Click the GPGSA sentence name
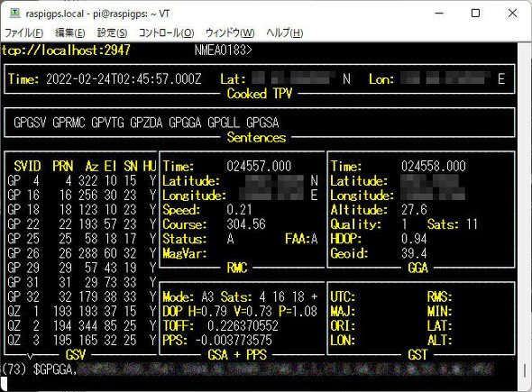The height and width of the screenshot is (392, 532). coord(262,123)
